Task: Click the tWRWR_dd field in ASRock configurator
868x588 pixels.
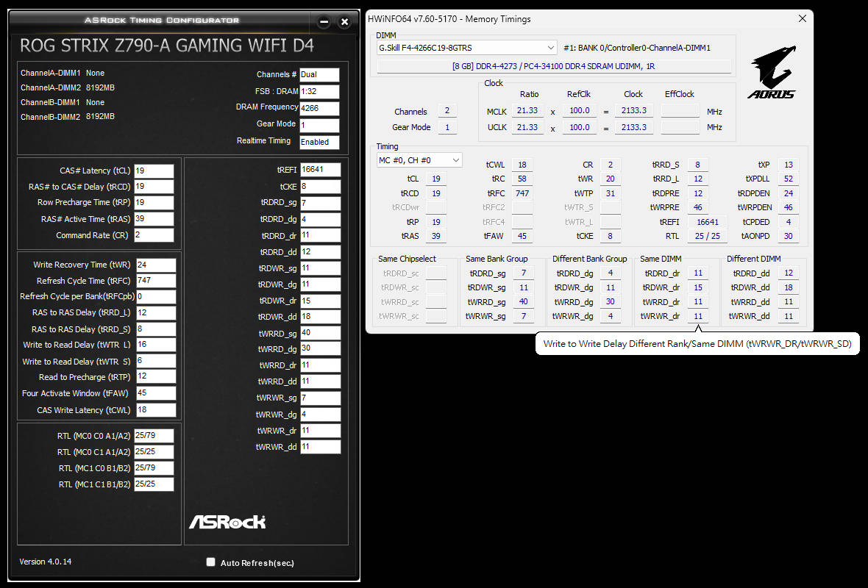Action: point(320,447)
